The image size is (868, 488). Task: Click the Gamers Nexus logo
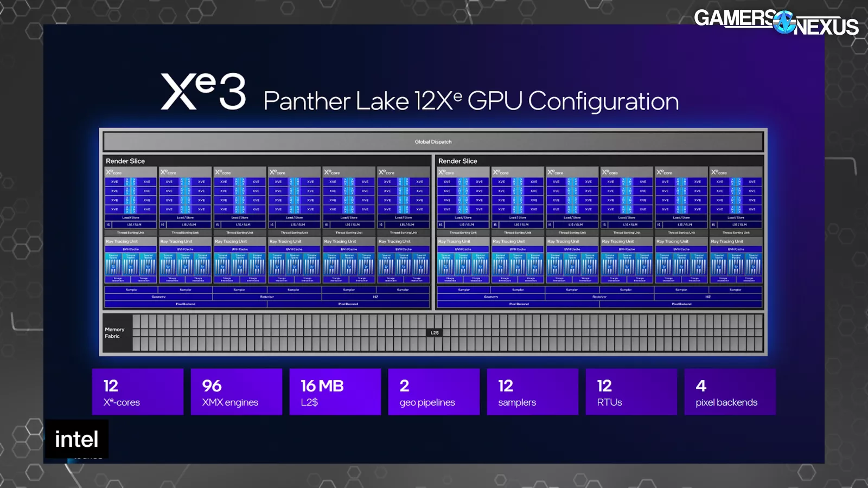pos(776,22)
